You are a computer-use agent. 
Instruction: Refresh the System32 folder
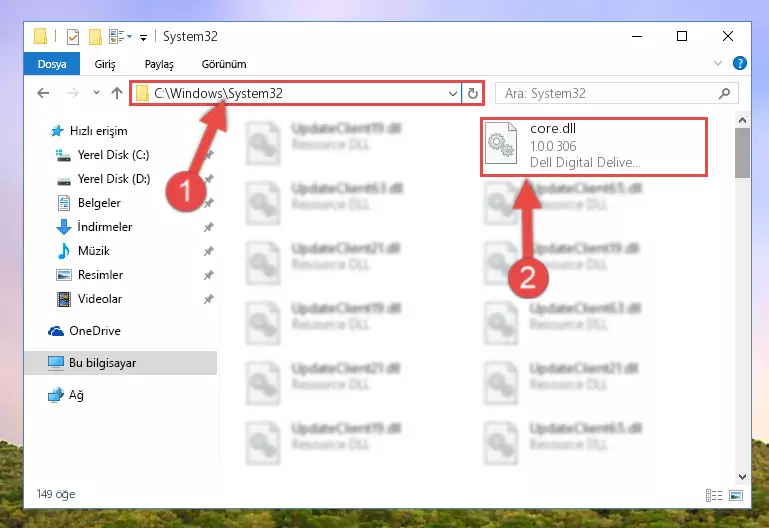tap(473, 93)
